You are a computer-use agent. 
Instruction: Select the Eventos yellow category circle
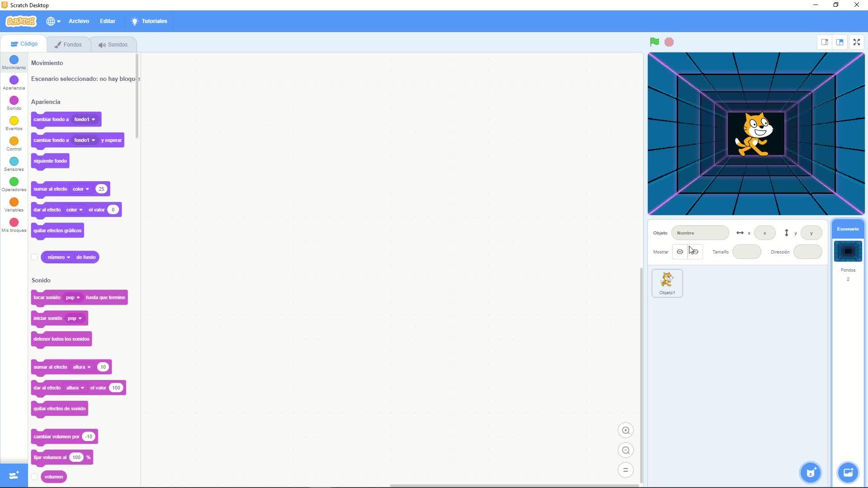coord(14,121)
